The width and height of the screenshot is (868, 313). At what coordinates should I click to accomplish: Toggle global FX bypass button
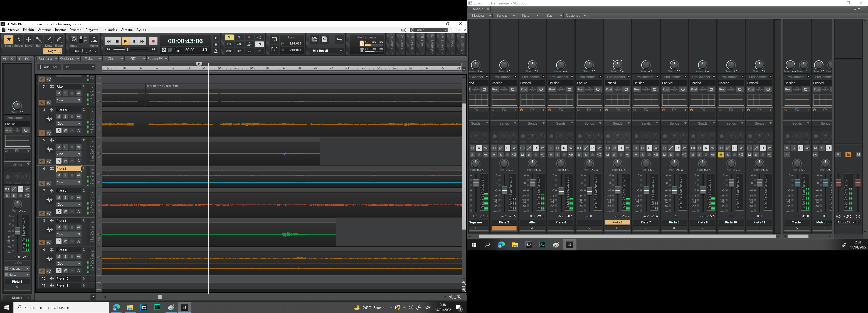pos(229,44)
